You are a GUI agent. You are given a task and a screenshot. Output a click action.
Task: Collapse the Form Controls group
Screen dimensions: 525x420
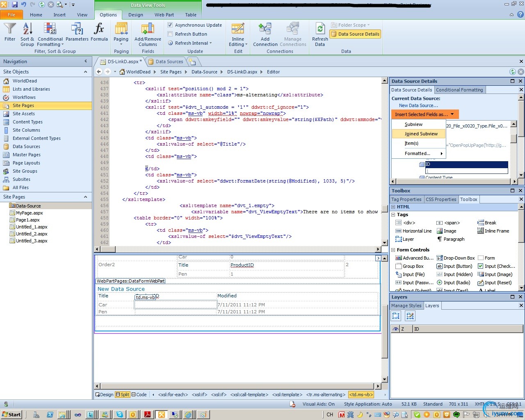tap(393, 250)
